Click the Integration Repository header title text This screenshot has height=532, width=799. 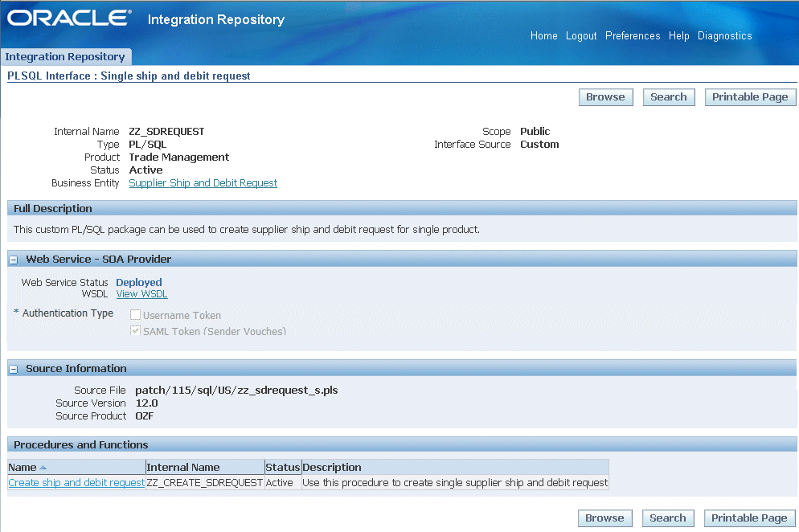[x=216, y=19]
